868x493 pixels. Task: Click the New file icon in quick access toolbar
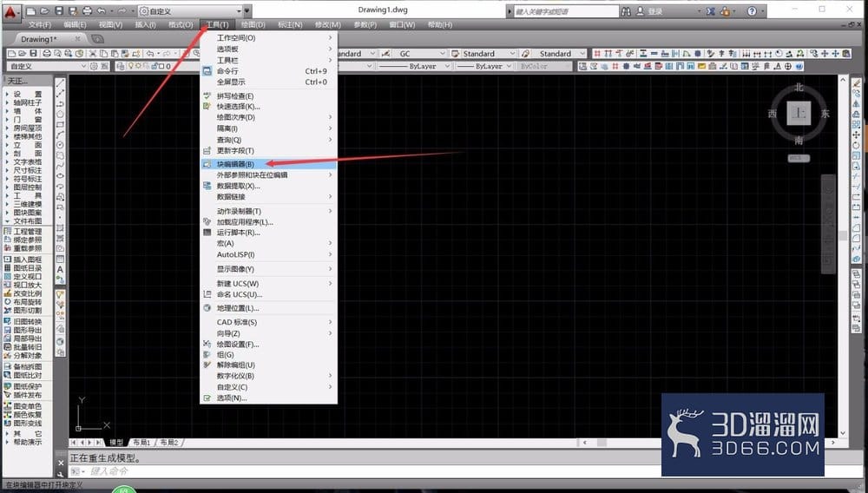coord(31,10)
